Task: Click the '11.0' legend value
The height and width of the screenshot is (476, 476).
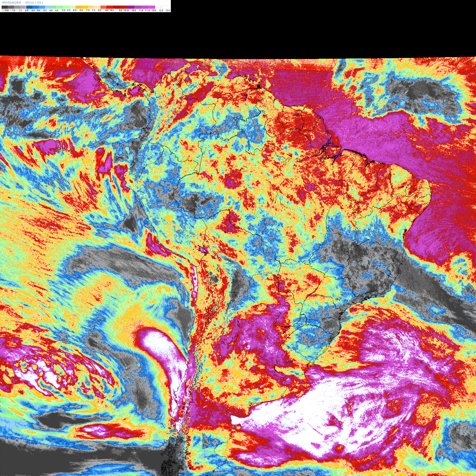Action: (141, 10)
